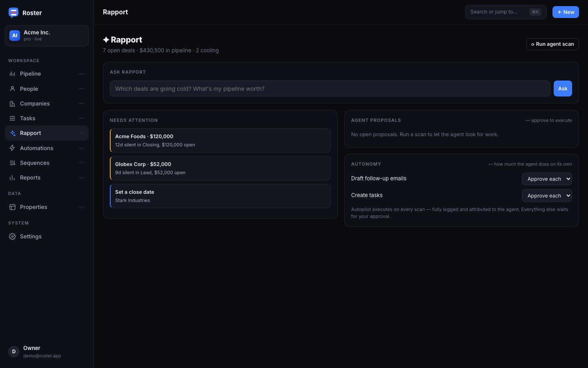Viewport: 588px width, 368px height.
Task: Click the ⌘K shortcut badge
Action: (x=535, y=12)
